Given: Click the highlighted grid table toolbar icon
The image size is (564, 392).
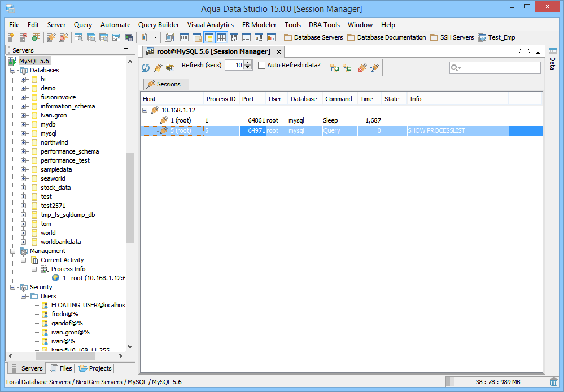Looking at the screenshot, I should click(x=221, y=37).
